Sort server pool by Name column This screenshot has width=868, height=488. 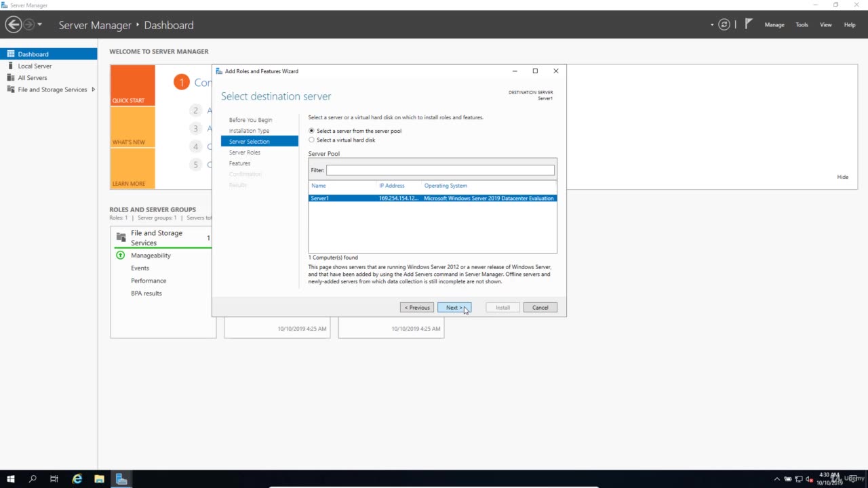[319, 186]
